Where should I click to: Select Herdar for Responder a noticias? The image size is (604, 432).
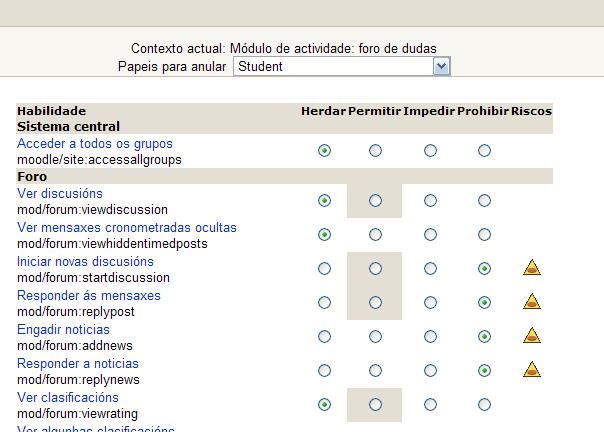tap(324, 371)
